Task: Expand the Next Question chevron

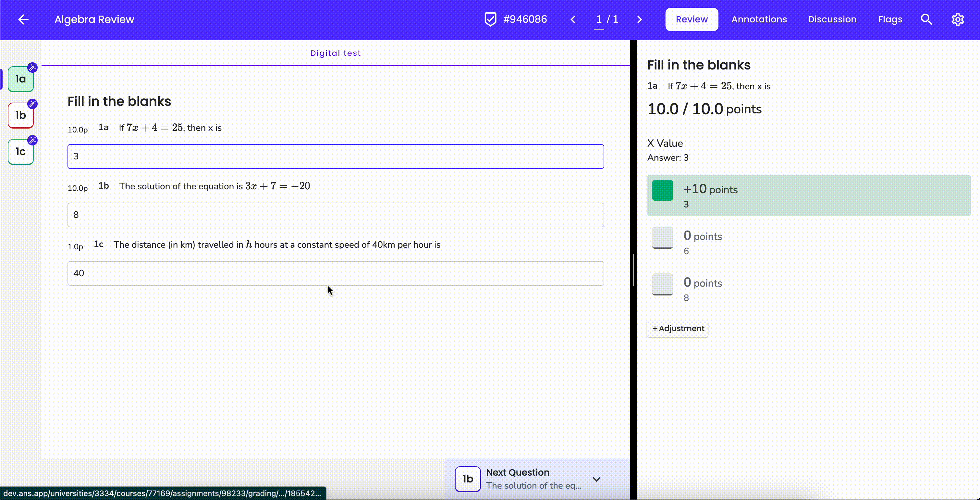Action: click(x=596, y=479)
